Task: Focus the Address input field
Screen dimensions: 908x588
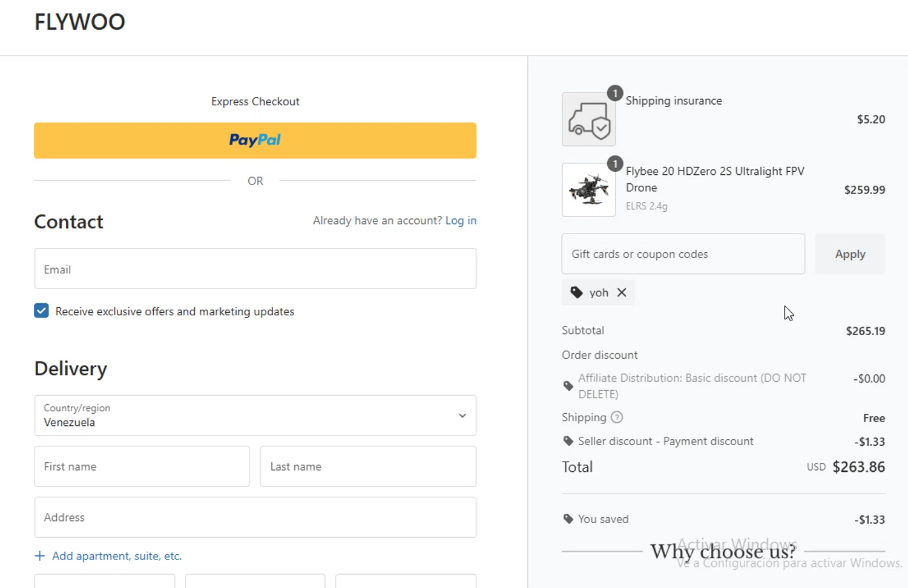Action: [x=255, y=517]
